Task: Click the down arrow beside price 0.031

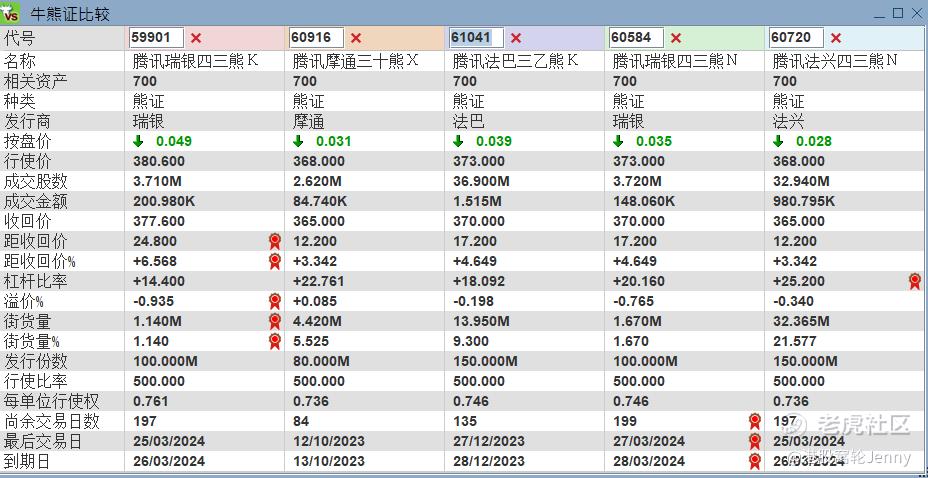Action: pyautogui.click(x=298, y=141)
